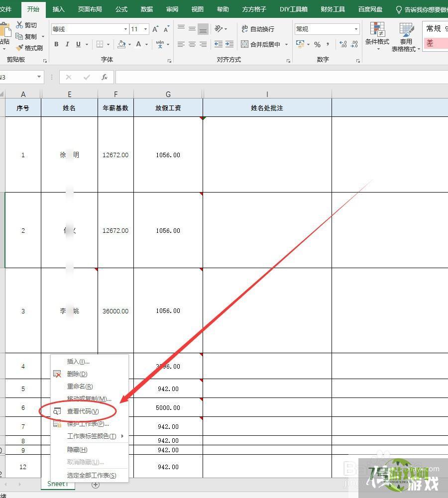Decrease indent
The image size is (448, 498).
click(x=219, y=44)
